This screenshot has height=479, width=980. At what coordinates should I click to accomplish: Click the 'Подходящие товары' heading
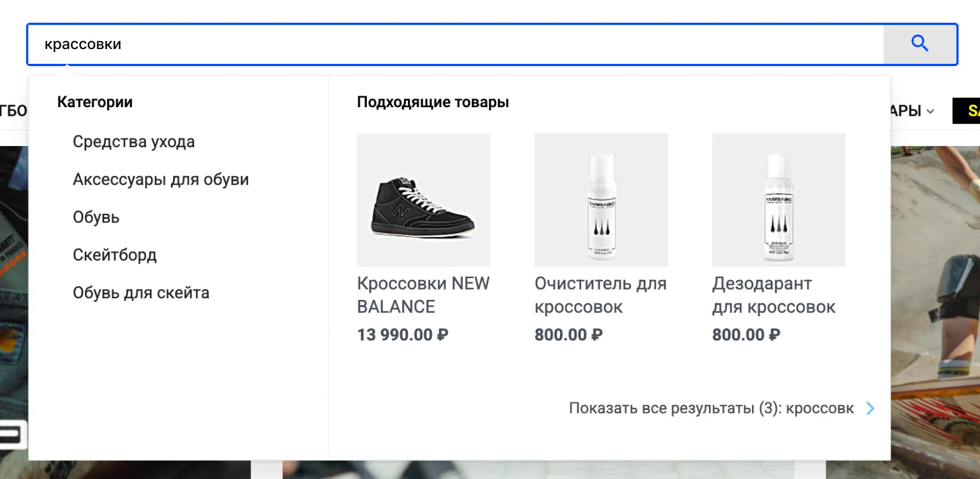[x=433, y=102]
